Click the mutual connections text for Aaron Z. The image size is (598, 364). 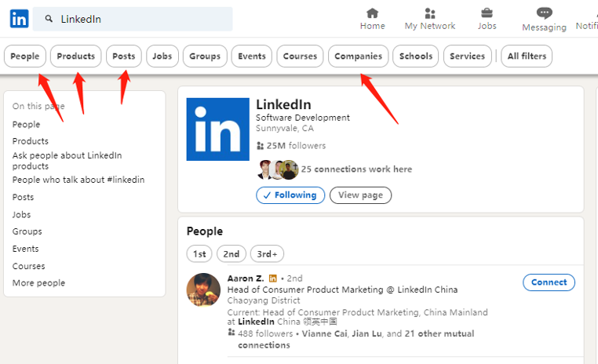coord(356,339)
